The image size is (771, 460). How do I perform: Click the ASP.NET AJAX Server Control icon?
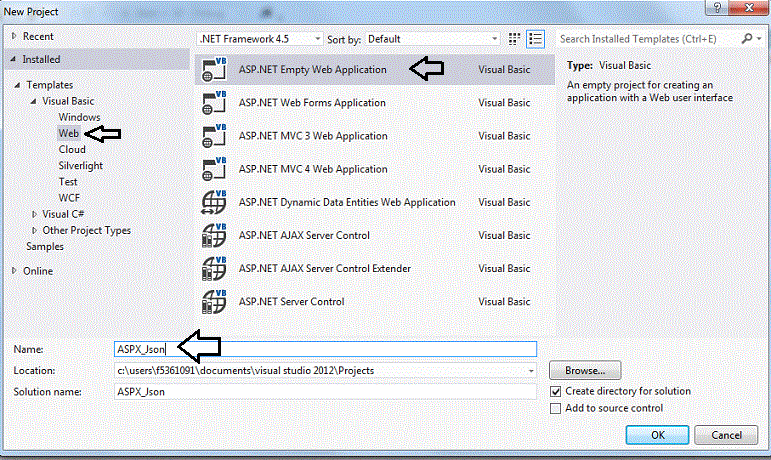pyautogui.click(x=214, y=235)
